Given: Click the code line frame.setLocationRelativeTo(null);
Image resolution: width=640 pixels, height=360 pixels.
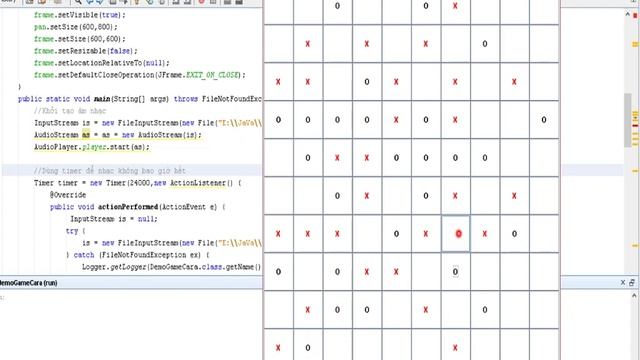Looking at the screenshot, I should [102, 63].
